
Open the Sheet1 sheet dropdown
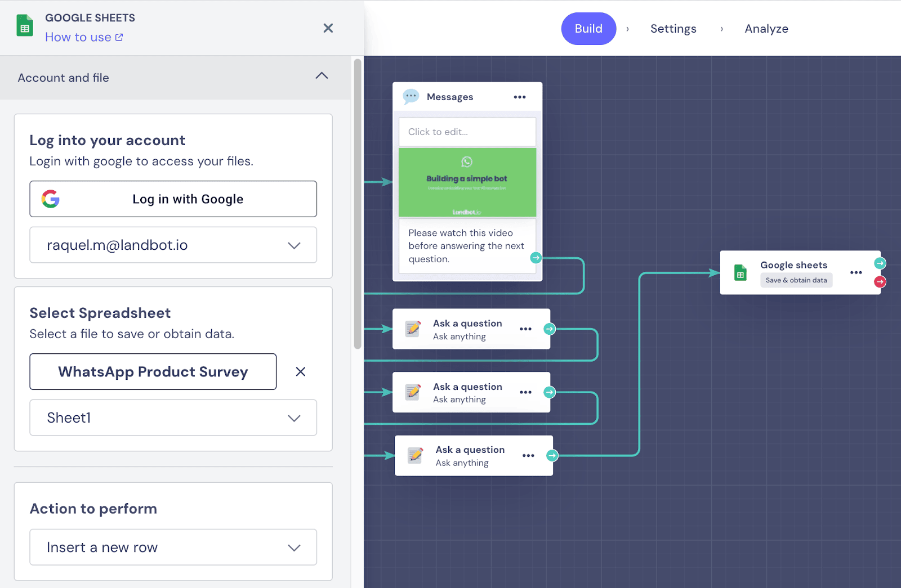click(173, 418)
